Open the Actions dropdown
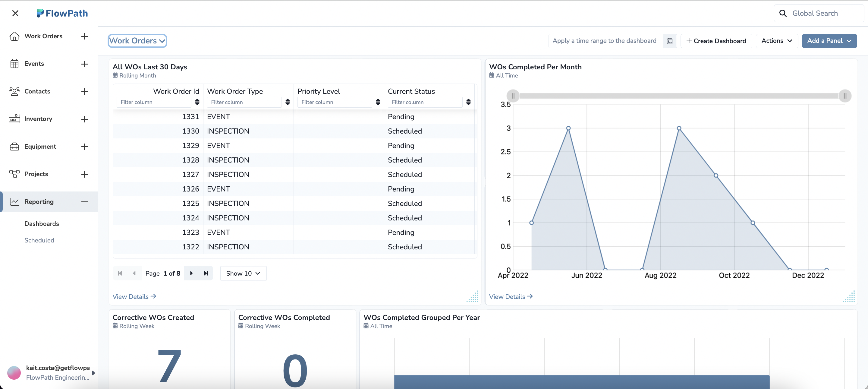 click(776, 40)
